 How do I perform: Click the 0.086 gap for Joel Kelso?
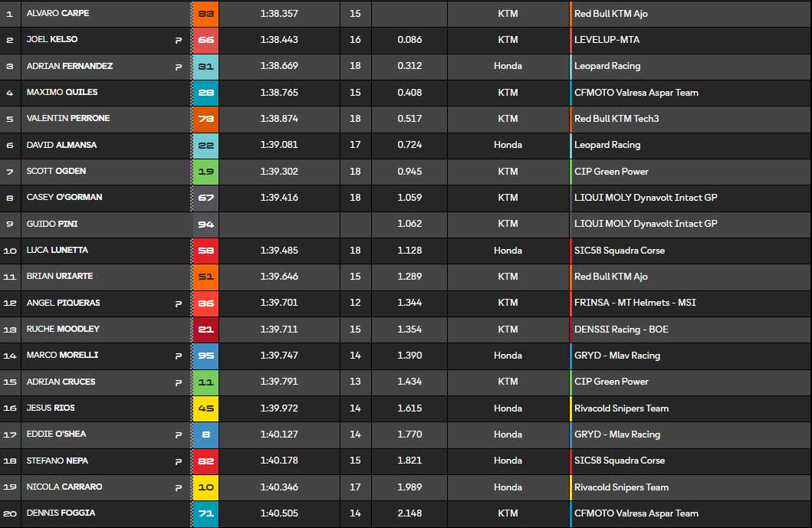(409, 40)
